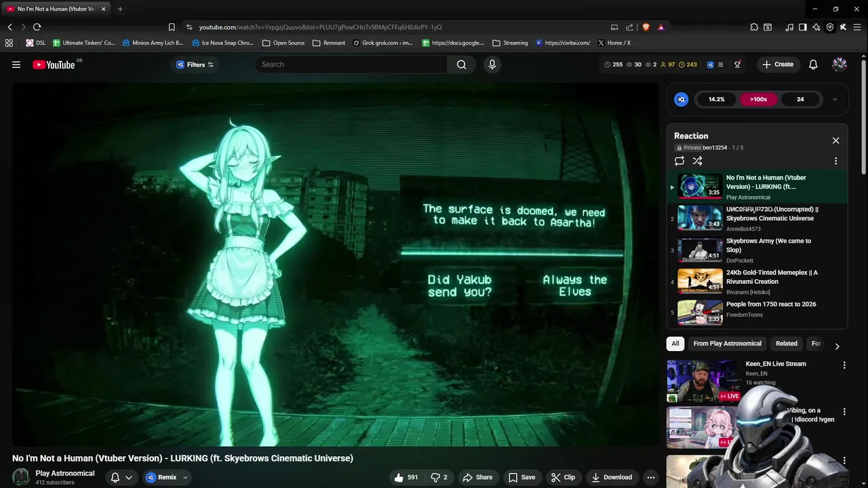868x488 pixels.
Task: Play Skyebrows Army (We came to Slop)
Action: tap(757, 250)
